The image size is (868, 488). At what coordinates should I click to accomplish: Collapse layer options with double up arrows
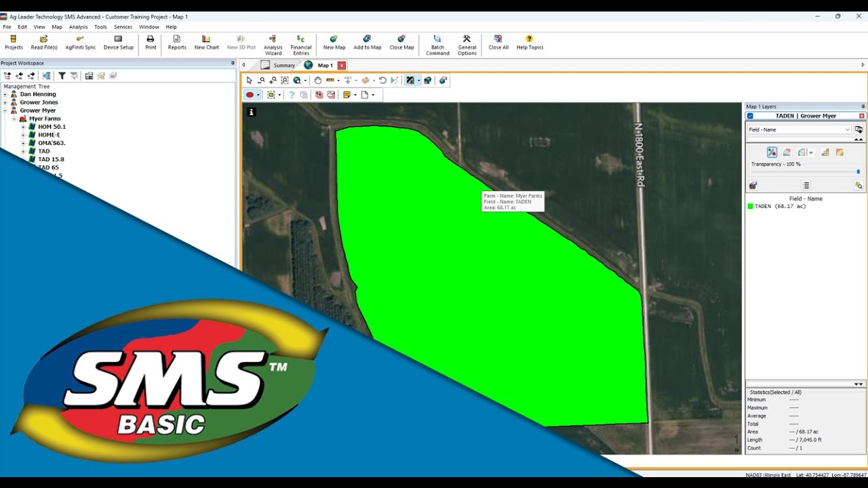pos(859,140)
